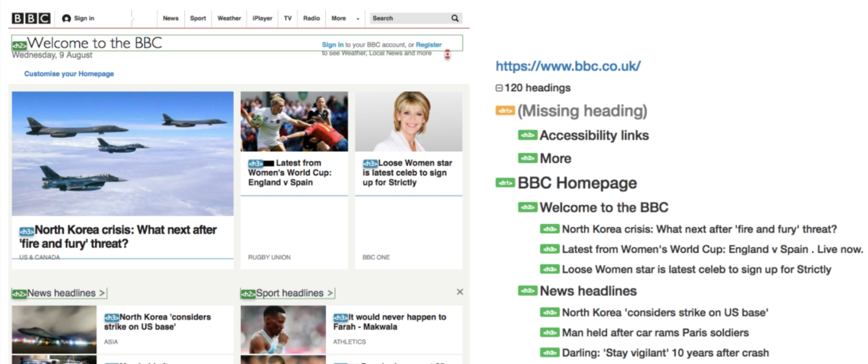The width and height of the screenshot is (868, 364).
Task: Select Women's World Cup heading in outline
Action: (712, 250)
